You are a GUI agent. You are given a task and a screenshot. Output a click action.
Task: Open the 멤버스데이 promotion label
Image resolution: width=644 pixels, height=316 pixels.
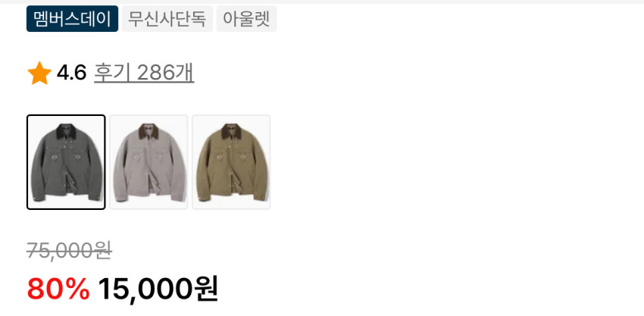point(72,18)
